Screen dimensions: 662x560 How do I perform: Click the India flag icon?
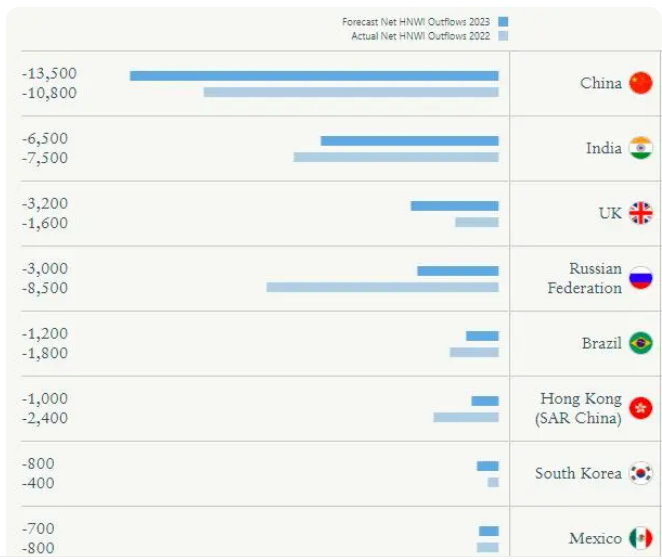[640, 148]
